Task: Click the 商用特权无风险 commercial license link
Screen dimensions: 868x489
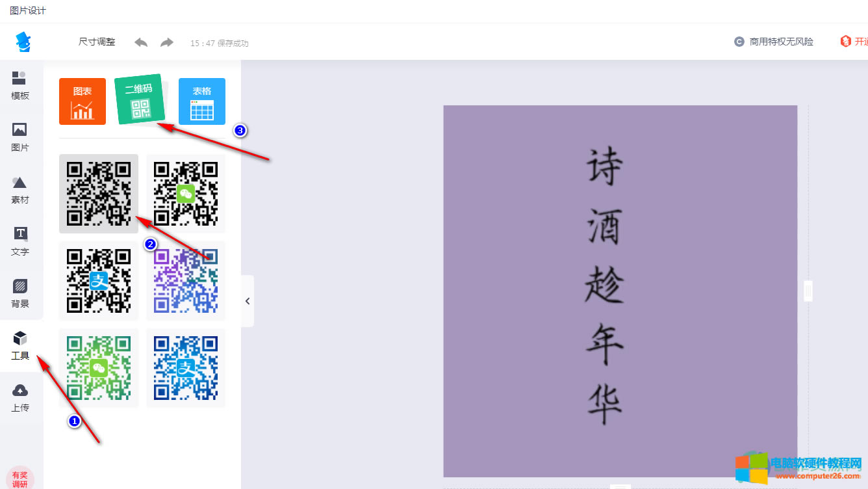Action: (x=774, y=41)
